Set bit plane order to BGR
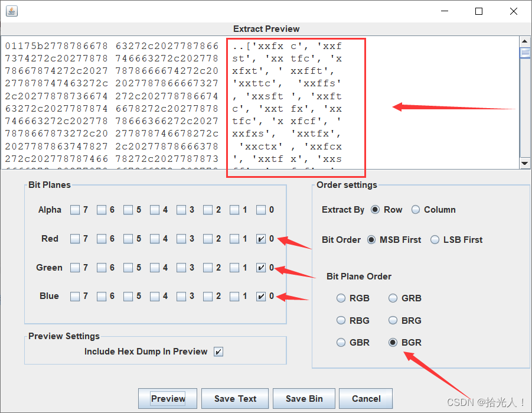The image size is (532, 413). pyautogui.click(x=393, y=342)
